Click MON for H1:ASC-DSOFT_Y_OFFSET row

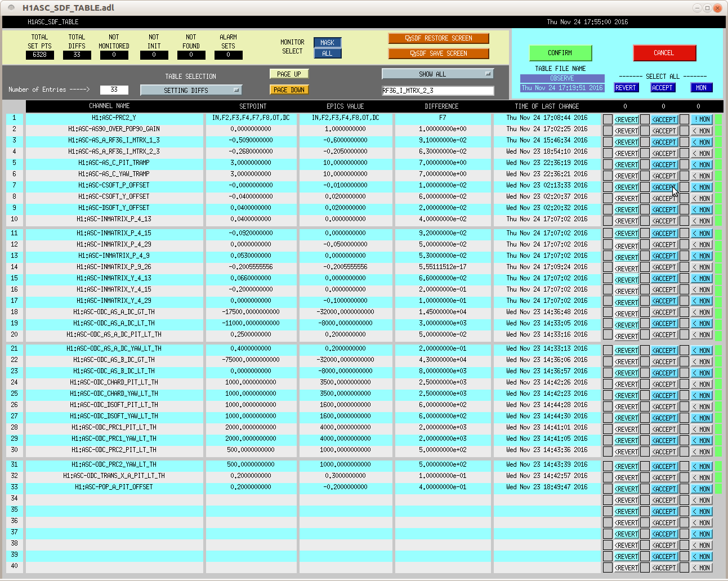tap(702, 209)
